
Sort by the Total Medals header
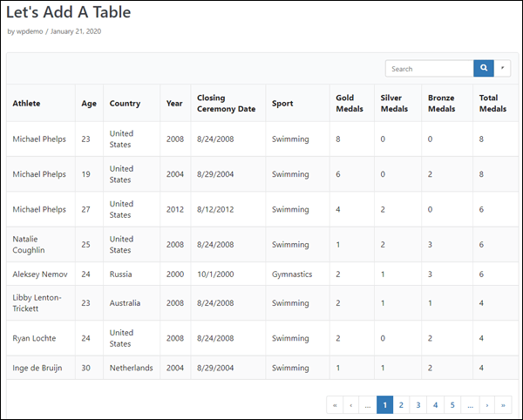(x=492, y=104)
